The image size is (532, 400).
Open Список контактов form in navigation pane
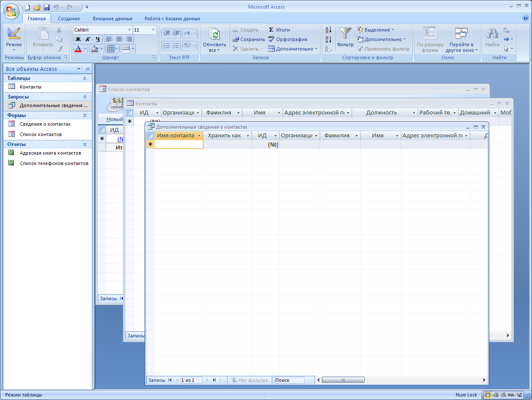(48, 134)
